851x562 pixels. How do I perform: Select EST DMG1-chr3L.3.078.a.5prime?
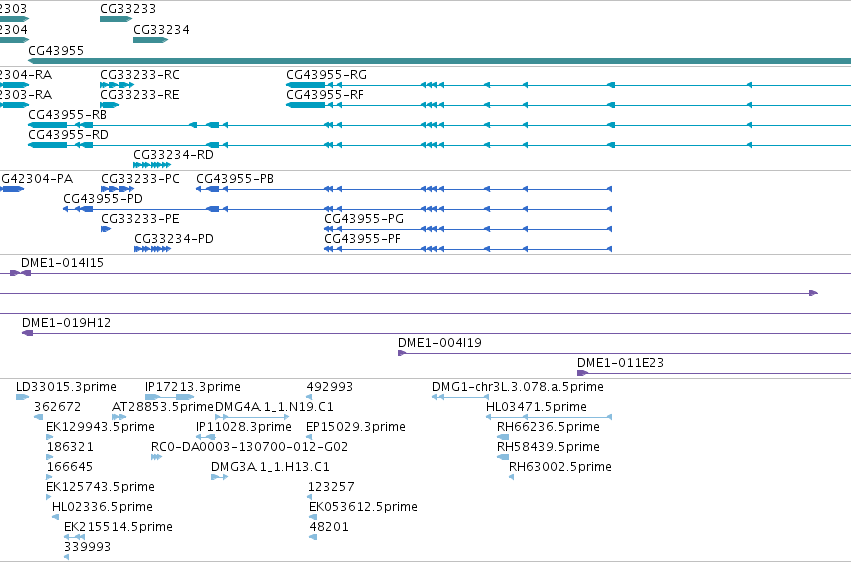pyautogui.click(x=518, y=387)
